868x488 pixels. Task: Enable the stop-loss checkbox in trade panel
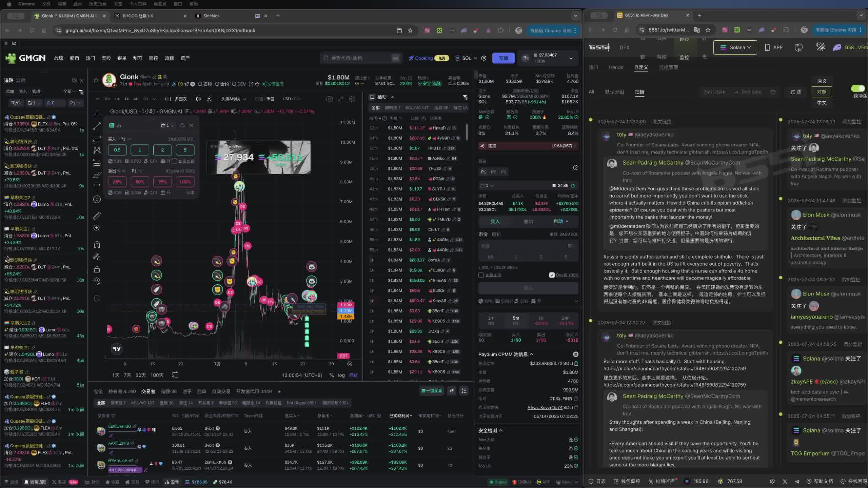coord(481,275)
